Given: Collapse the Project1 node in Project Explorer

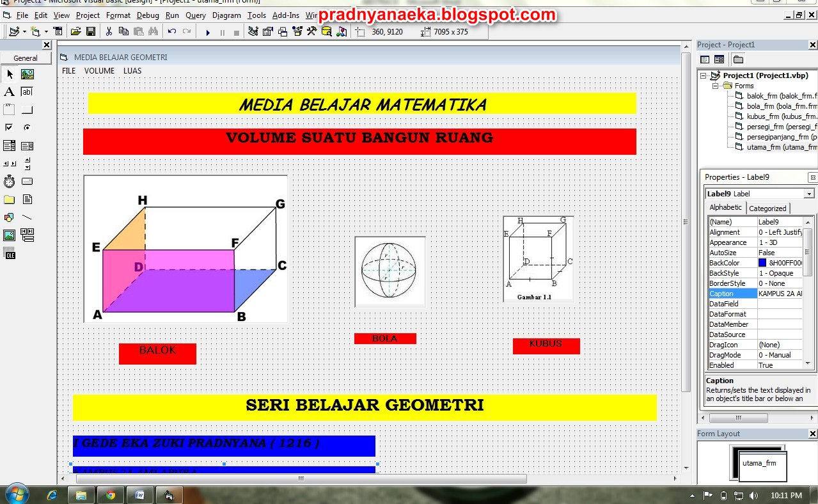Looking at the screenshot, I should 704,75.
